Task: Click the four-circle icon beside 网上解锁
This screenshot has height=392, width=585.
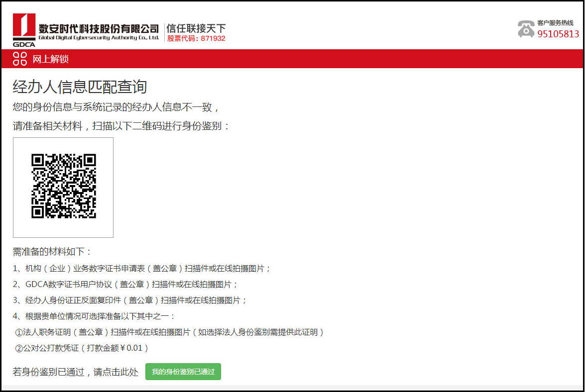Action: [20, 59]
